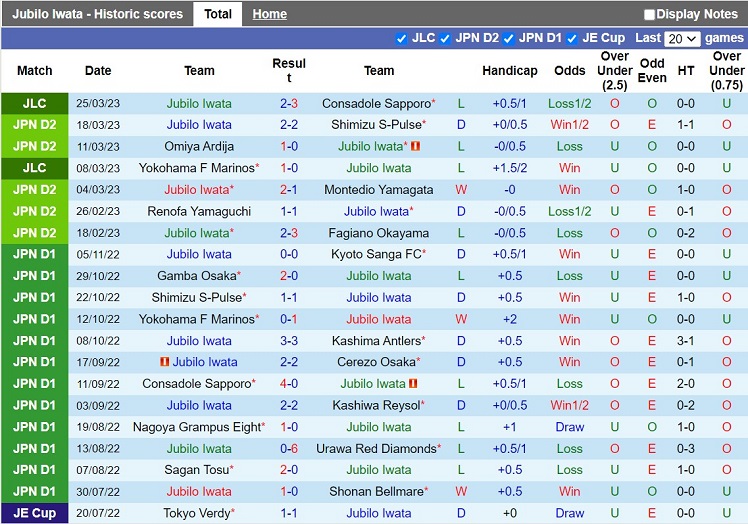The image size is (748, 524).
Task: Click red card icon beside Jubilo Iwata 11/03/23
Action: [x=415, y=147]
